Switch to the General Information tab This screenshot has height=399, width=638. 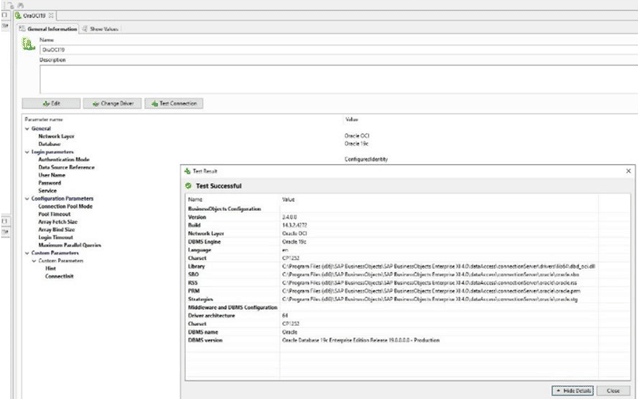tap(48, 29)
